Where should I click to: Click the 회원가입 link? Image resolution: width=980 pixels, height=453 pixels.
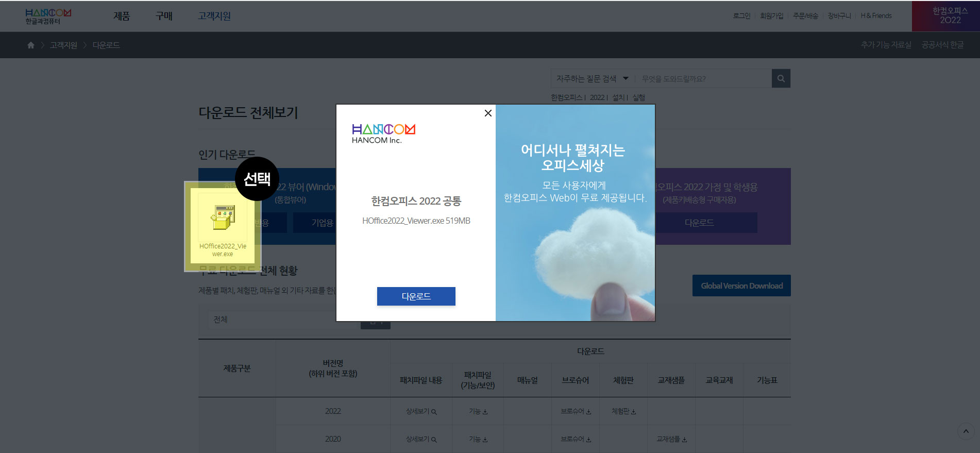771,16
